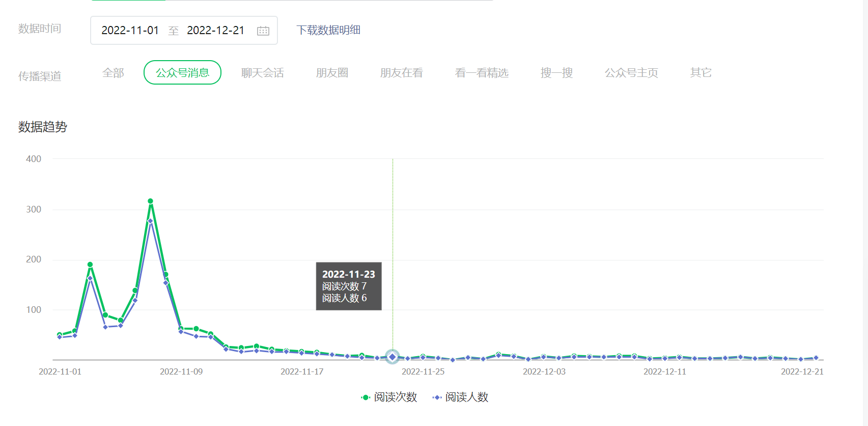Click the start date 2022-11-01 field

tap(130, 31)
